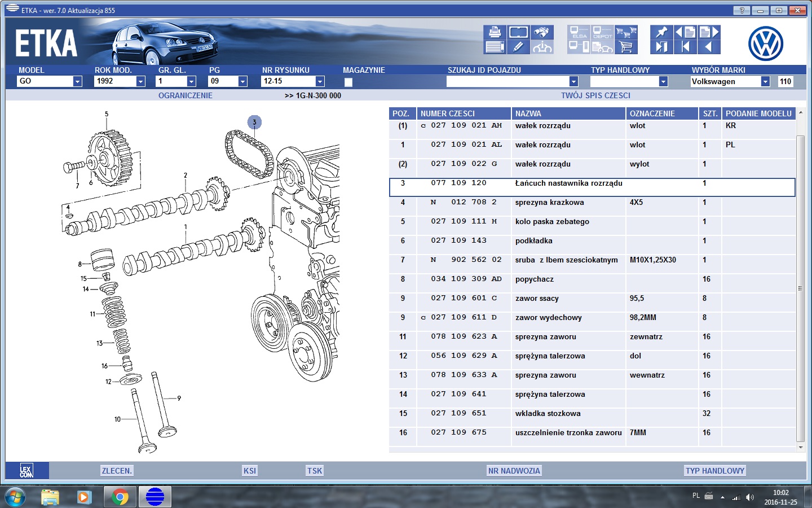Go to next illustration page icon

[709, 32]
